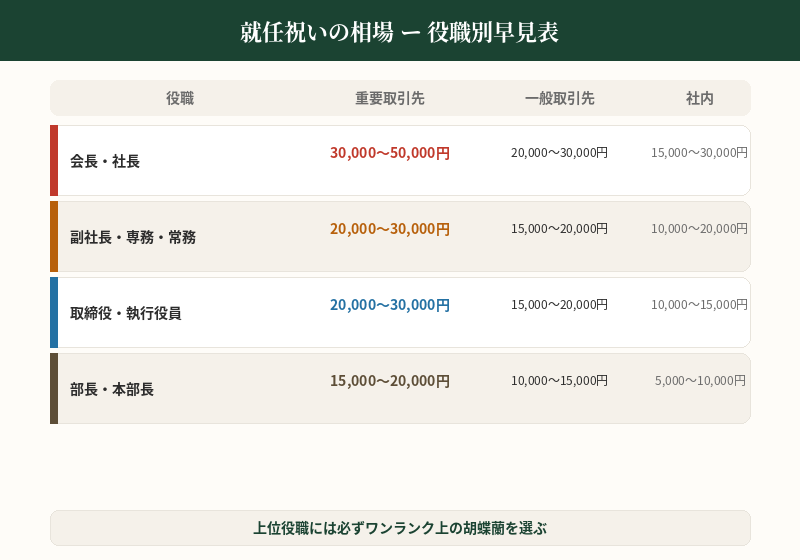Click the title 就任祝いの相場 ー 役職別早見表
Viewport: 800px width, 560px height.
(399, 32)
